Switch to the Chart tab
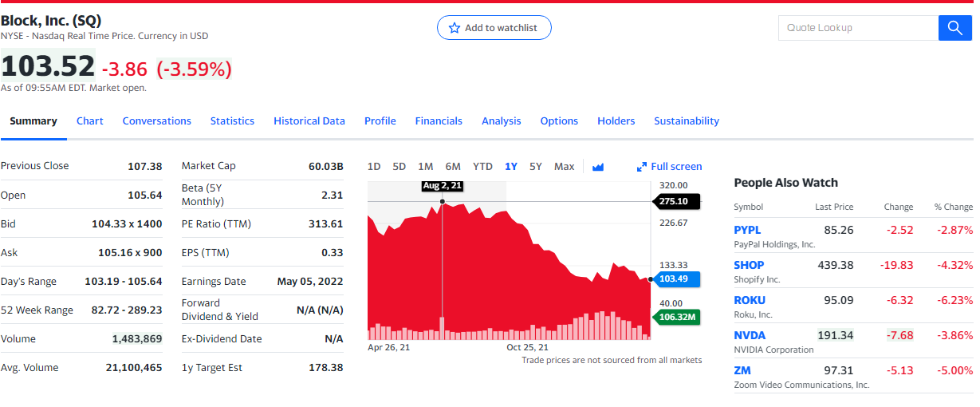Viewport: 980px width, 407px height. click(x=90, y=121)
